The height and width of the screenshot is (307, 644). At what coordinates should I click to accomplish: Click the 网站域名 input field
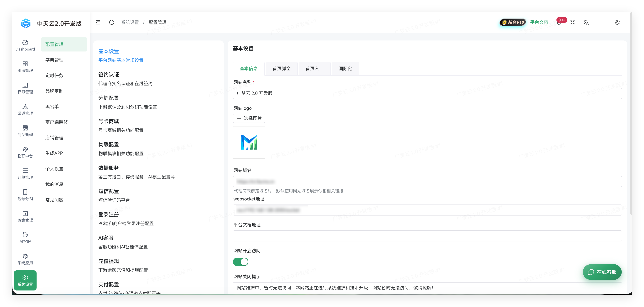427,181
